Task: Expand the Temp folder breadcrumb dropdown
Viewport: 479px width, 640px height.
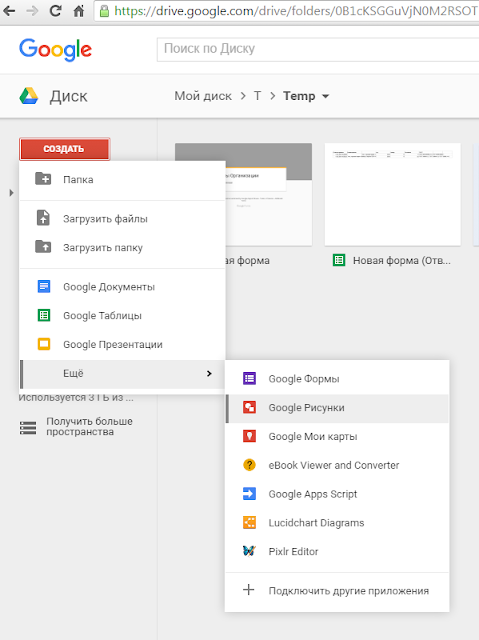Action: coord(325,96)
